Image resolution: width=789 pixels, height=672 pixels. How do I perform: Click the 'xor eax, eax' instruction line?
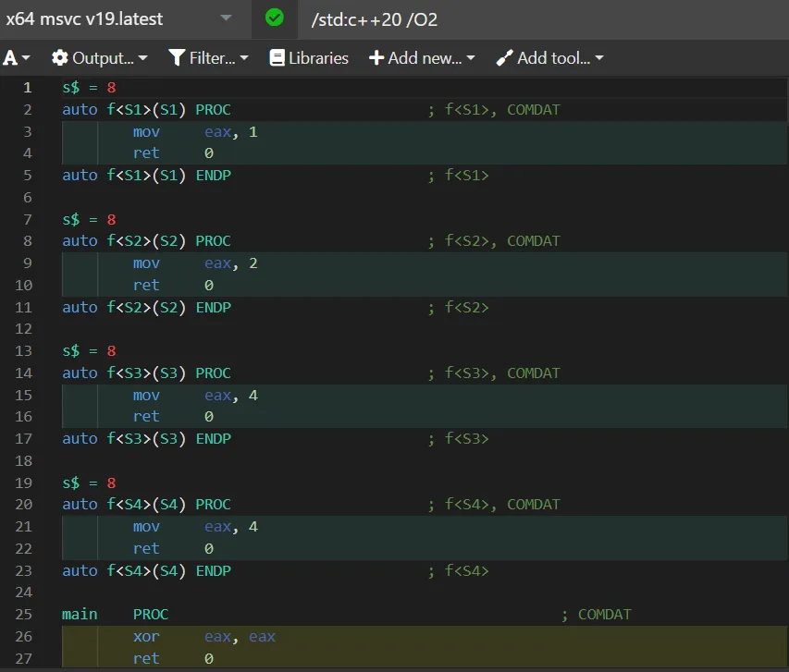[203, 636]
